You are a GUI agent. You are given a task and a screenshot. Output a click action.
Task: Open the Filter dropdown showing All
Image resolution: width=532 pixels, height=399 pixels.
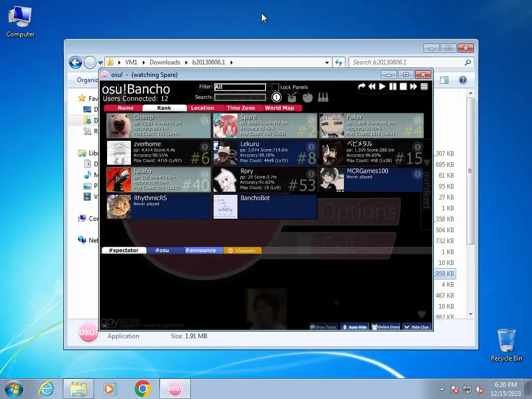pyautogui.click(x=240, y=87)
